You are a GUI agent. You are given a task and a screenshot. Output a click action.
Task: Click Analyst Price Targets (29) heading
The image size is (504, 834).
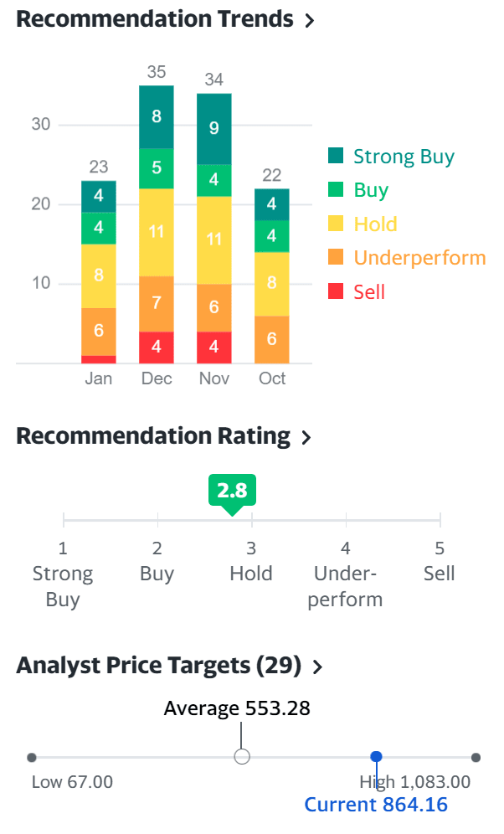[158, 666]
